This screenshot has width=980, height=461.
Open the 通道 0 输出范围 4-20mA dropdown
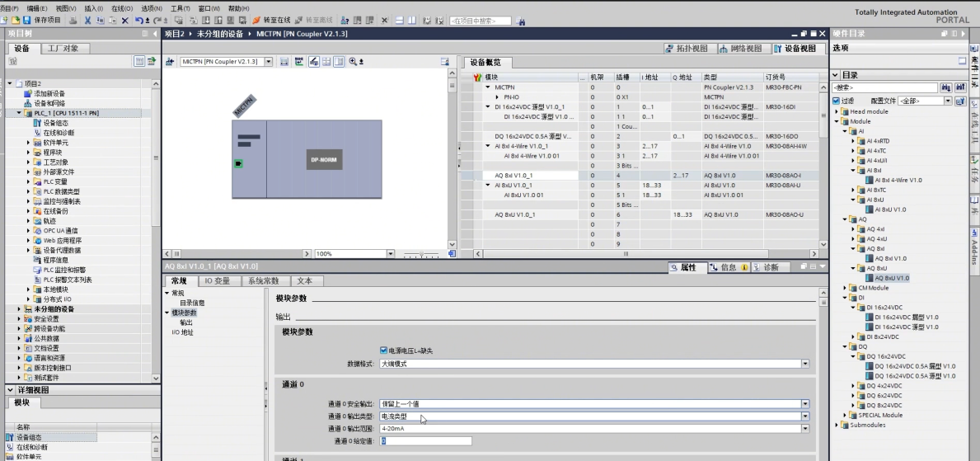pyautogui.click(x=805, y=429)
